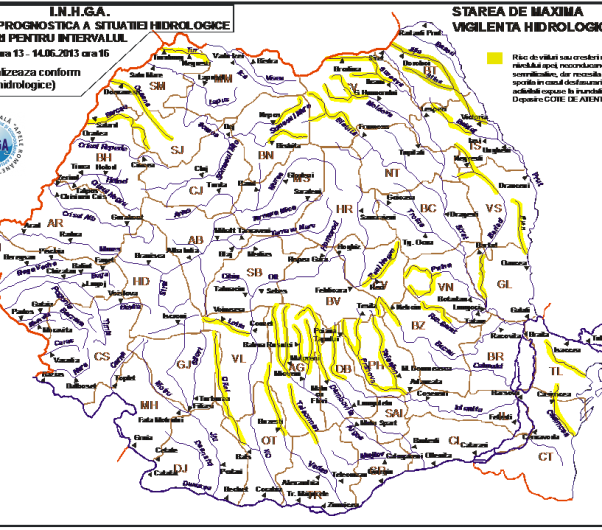Image resolution: width=602 pixels, height=530 pixels.
Task: Click the CT county label
Action: click(x=546, y=456)
